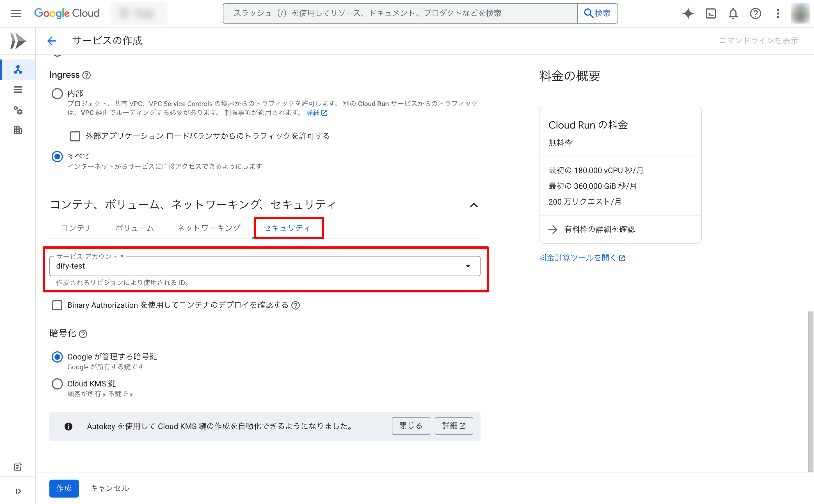814x504 pixels.
Task: Activate Cloud Shell terminal icon
Action: (x=710, y=13)
